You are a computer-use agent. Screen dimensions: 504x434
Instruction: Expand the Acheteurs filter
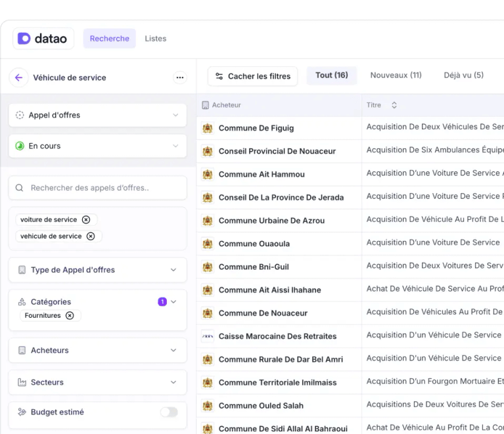[98, 350]
